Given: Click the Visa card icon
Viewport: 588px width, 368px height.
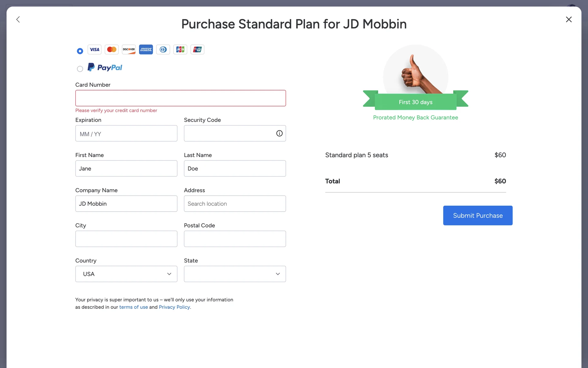Looking at the screenshot, I should tap(94, 49).
